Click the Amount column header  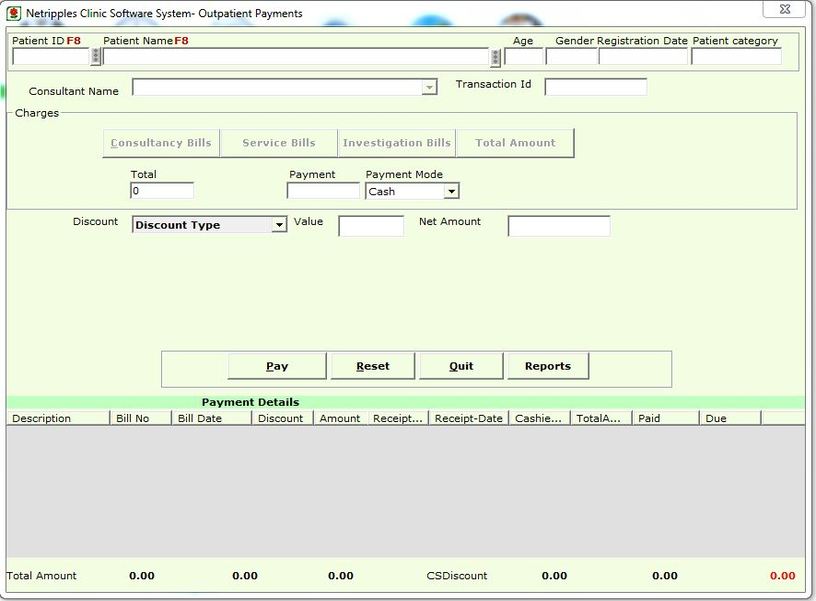click(341, 418)
